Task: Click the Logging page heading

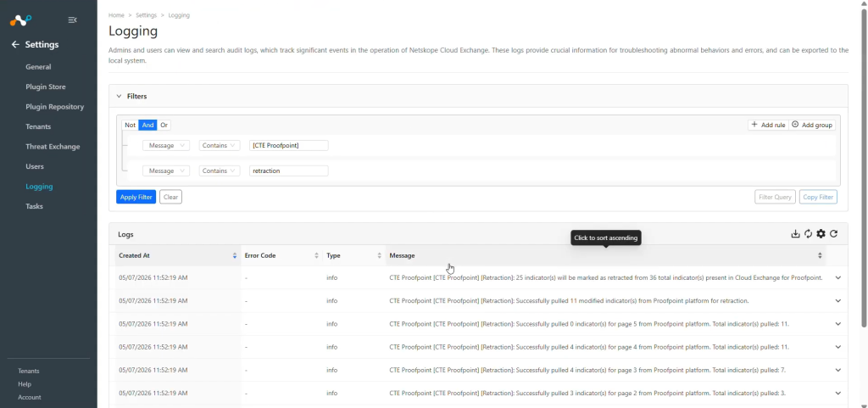Action: coord(133,31)
